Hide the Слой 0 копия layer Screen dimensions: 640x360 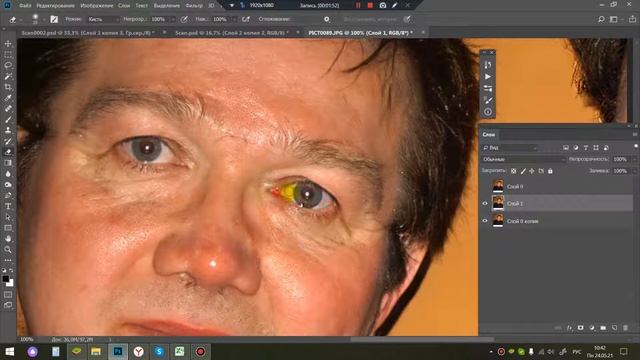pos(485,221)
